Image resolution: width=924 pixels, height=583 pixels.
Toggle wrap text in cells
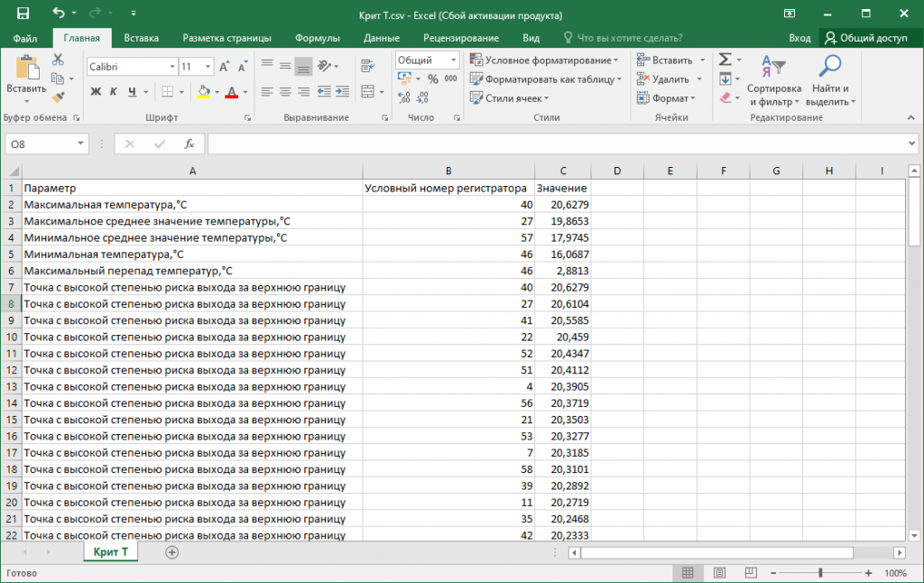point(368,66)
